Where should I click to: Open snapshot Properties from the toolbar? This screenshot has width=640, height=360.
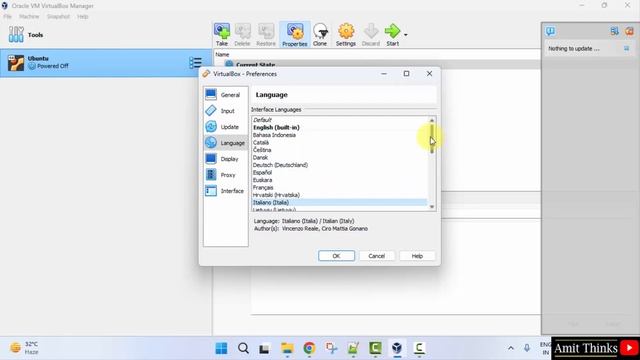(295, 35)
